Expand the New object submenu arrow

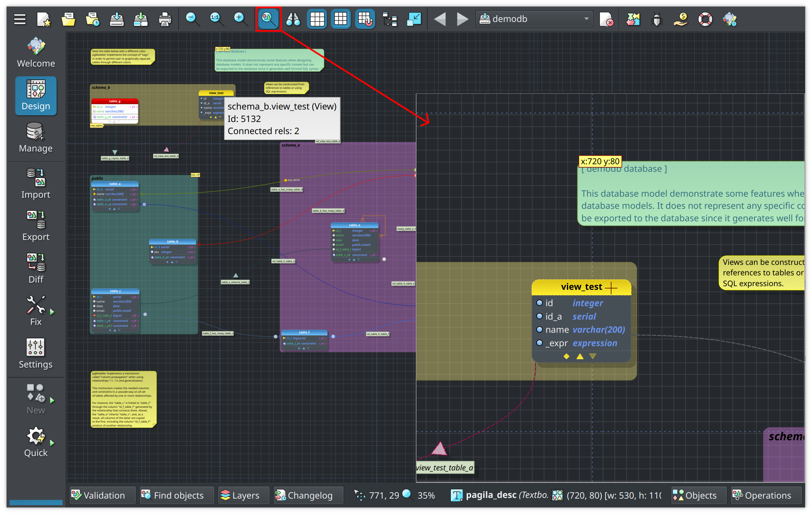52,400
